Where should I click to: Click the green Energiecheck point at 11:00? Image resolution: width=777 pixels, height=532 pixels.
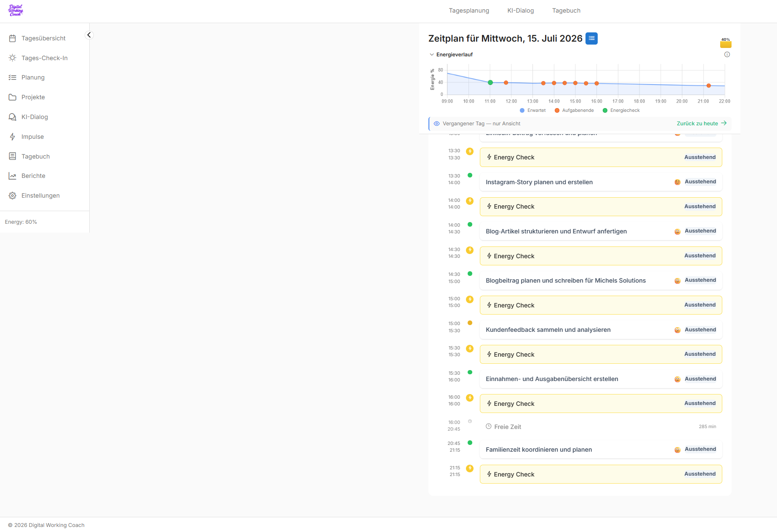pyautogui.click(x=490, y=82)
